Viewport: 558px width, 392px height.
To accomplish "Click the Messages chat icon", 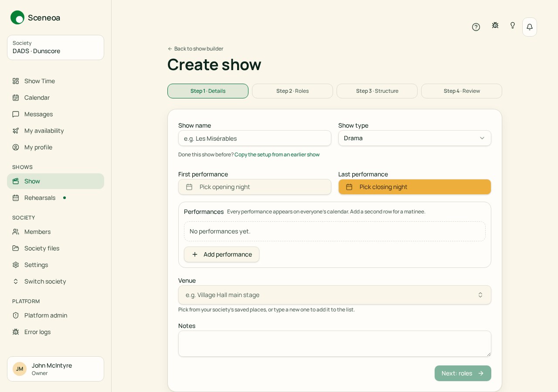I will 16,114.
